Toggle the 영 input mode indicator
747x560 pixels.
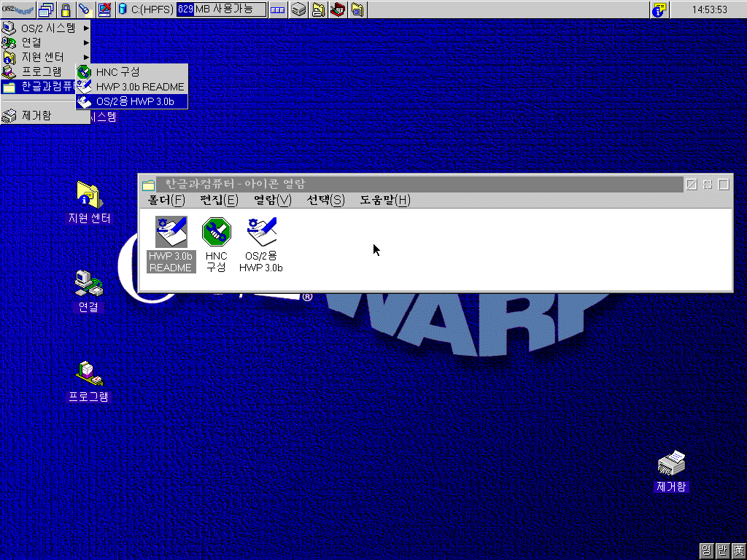click(x=706, y=551)
